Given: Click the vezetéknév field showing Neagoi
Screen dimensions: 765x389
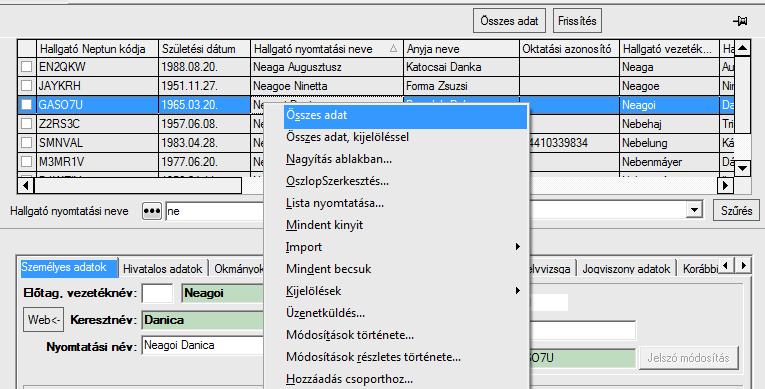Looking at the screenshot, I should 223,293.
